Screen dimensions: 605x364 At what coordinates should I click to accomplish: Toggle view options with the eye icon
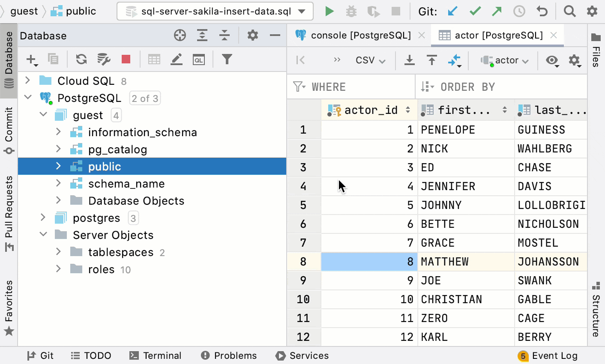(551, 60)
